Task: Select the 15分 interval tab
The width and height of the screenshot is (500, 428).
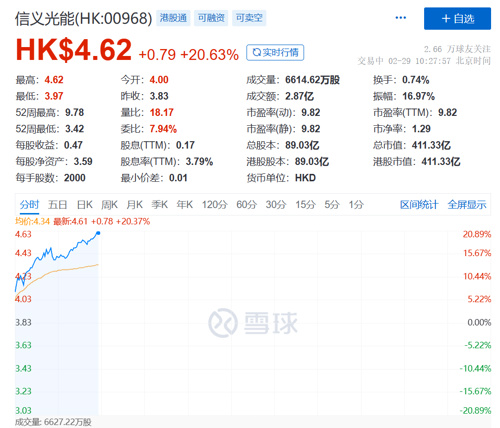Action: coord(305,204)
